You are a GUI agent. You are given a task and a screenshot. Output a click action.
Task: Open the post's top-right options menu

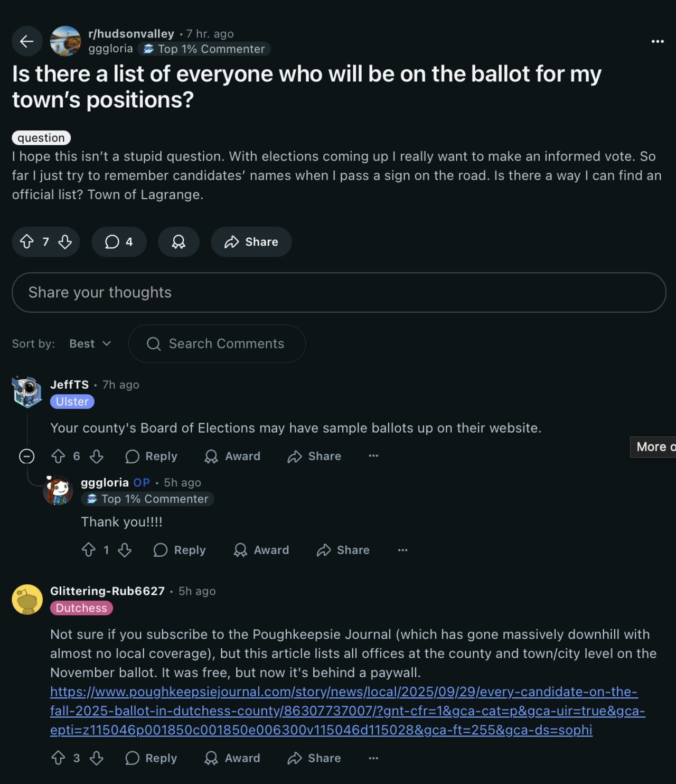[656, 41]
